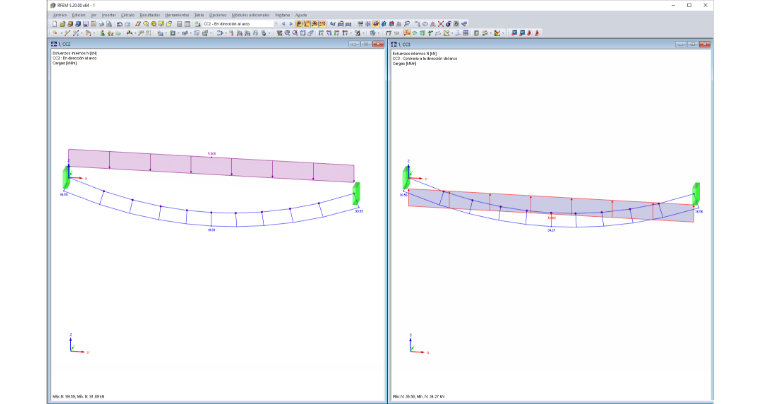Toggle the fourth highlighted values display button
Screen dimensions: 760x404
click(322, 24)
